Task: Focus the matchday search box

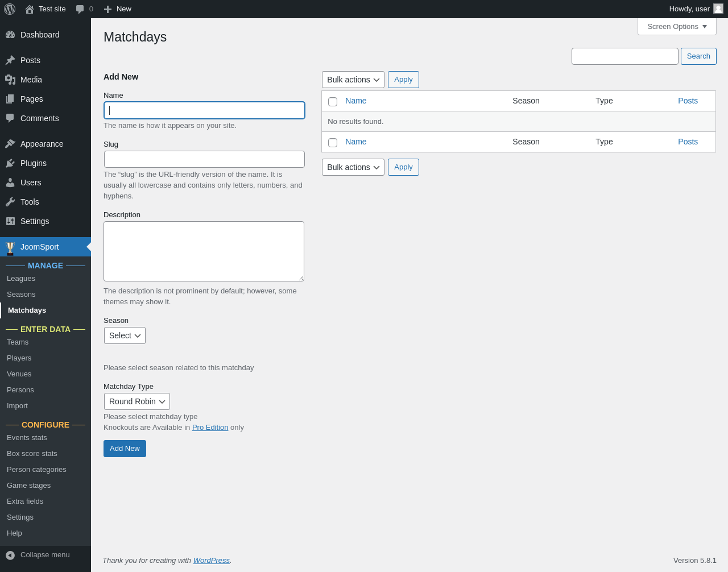Action: click(x=625, y=56)
